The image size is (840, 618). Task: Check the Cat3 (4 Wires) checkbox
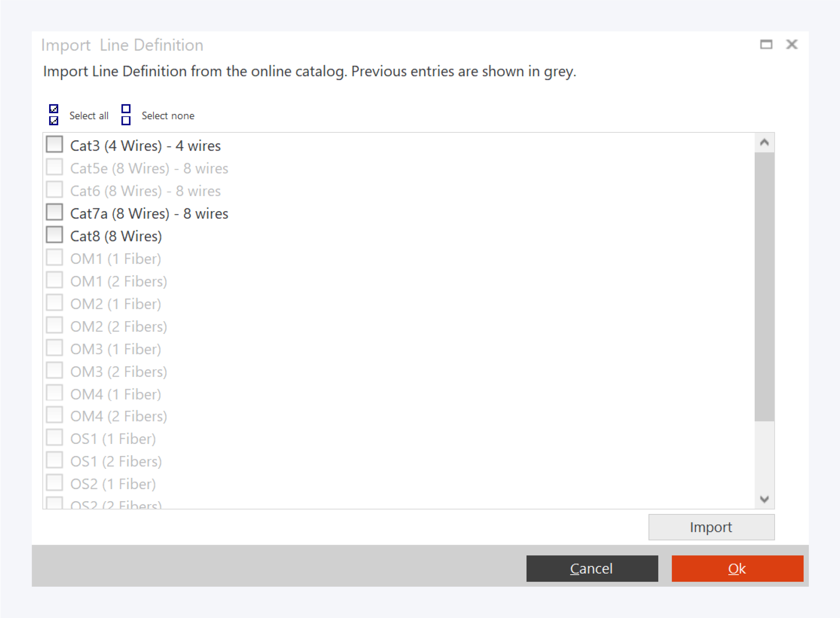pyautogui.click(x=54, y=145)
